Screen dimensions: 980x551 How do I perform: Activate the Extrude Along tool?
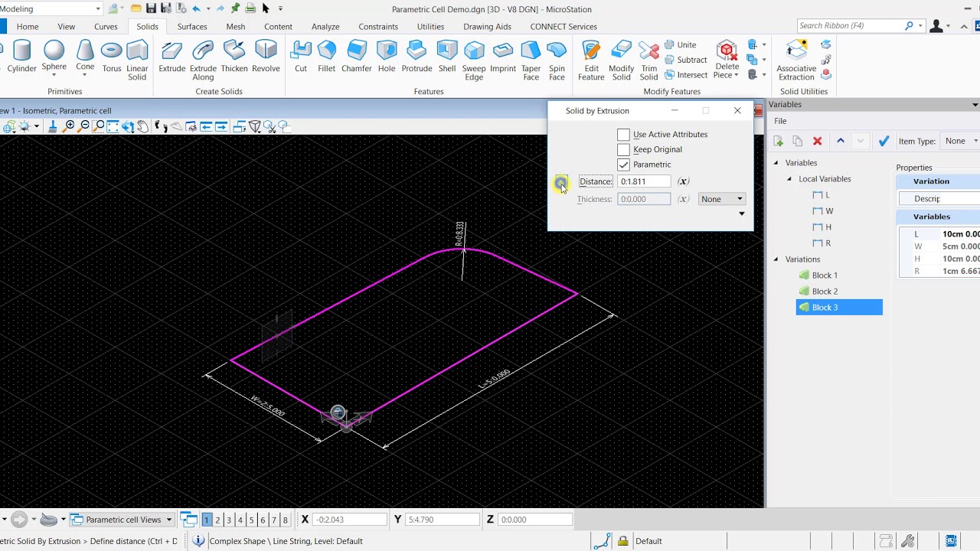tap(203, 61)
